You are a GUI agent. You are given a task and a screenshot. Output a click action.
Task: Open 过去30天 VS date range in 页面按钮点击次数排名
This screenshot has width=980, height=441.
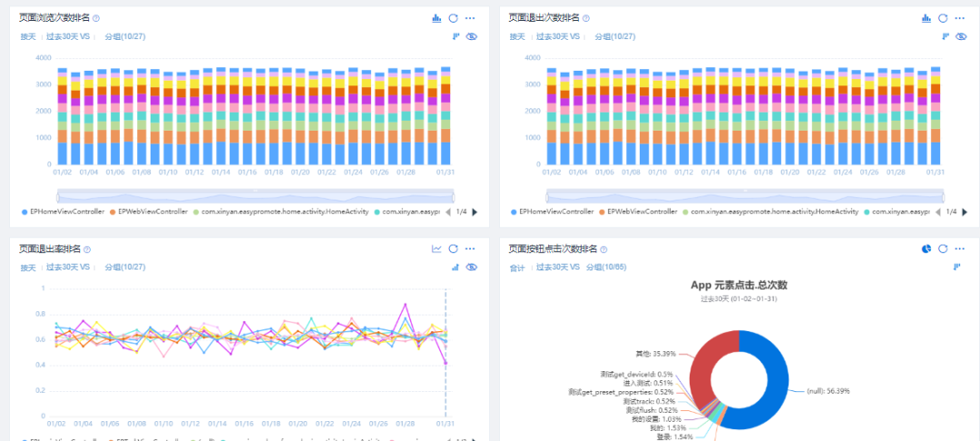558,268
